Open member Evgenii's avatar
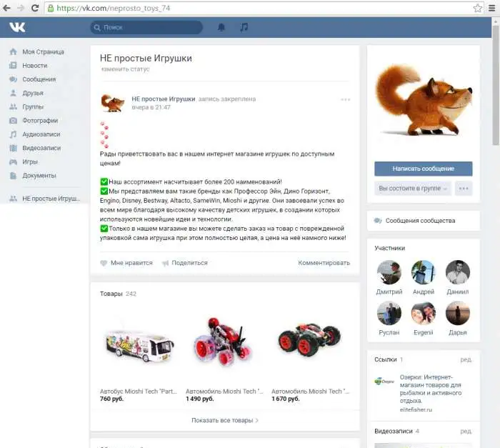The width and height of the screenshot is (500, 448). [424, 313]
